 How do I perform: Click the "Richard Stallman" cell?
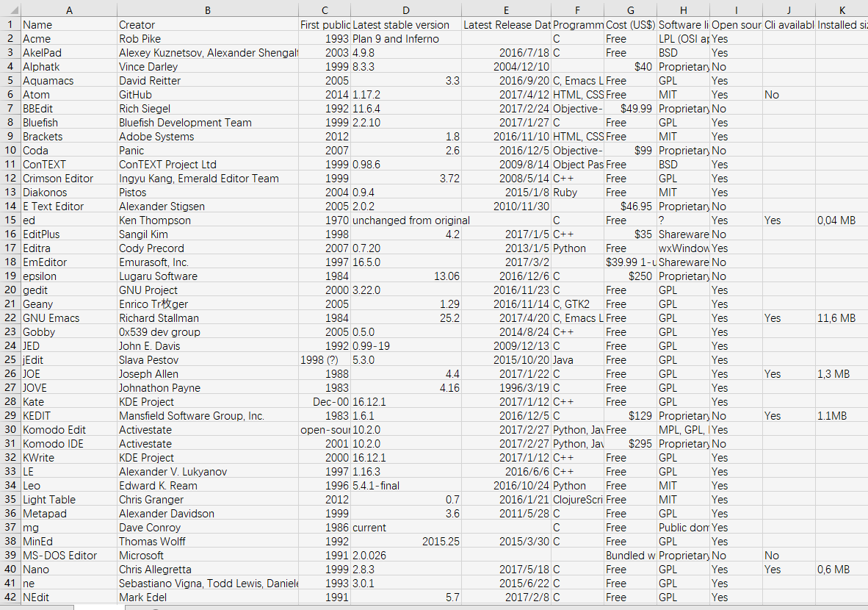208,318
